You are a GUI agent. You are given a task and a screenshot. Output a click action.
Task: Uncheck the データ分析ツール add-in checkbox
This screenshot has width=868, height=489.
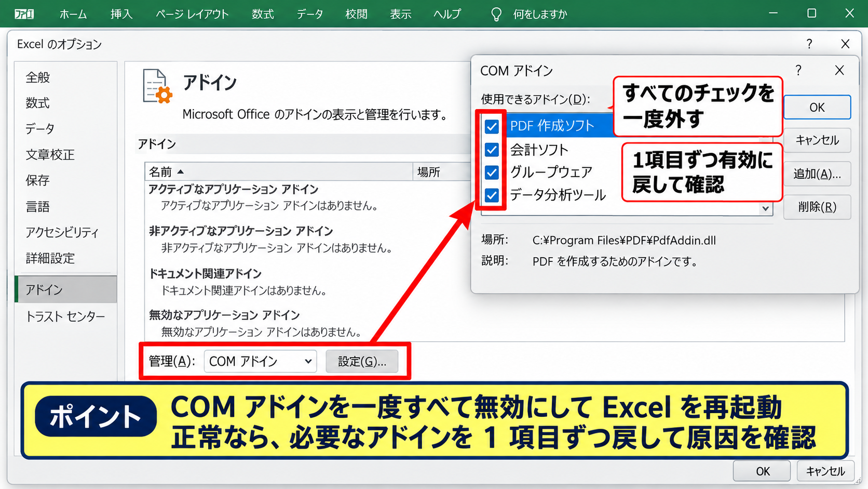coord(492,195)
